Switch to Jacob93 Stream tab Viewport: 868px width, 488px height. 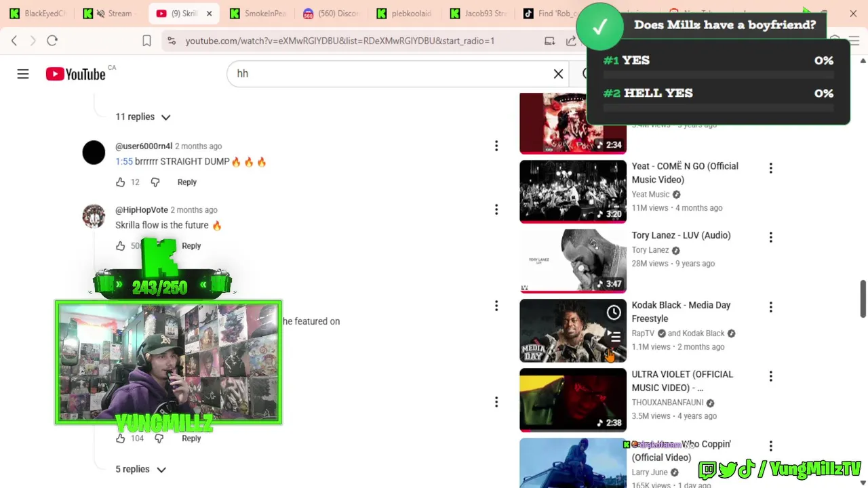click(x=478, y=13)
